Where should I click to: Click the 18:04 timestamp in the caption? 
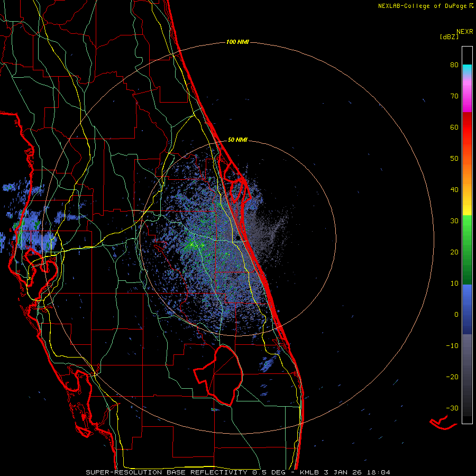378,472
